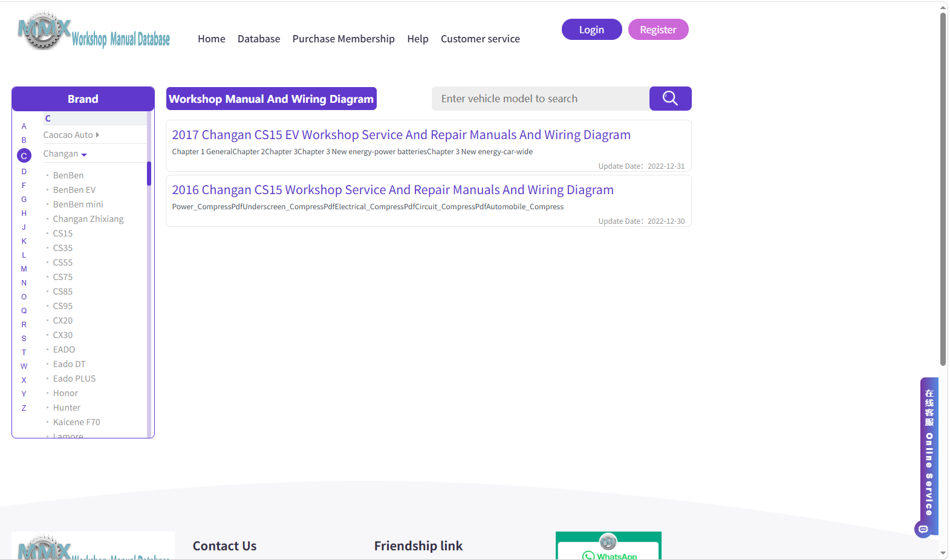Select highlighted letter C in index
The width and height of the screenshot is (950, 560).
click(24, 156)
